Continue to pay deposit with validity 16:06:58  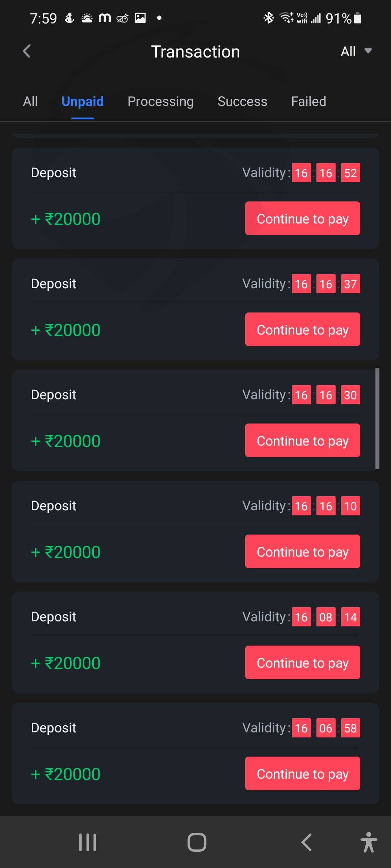pyautogui.click(x=302, y=774)
